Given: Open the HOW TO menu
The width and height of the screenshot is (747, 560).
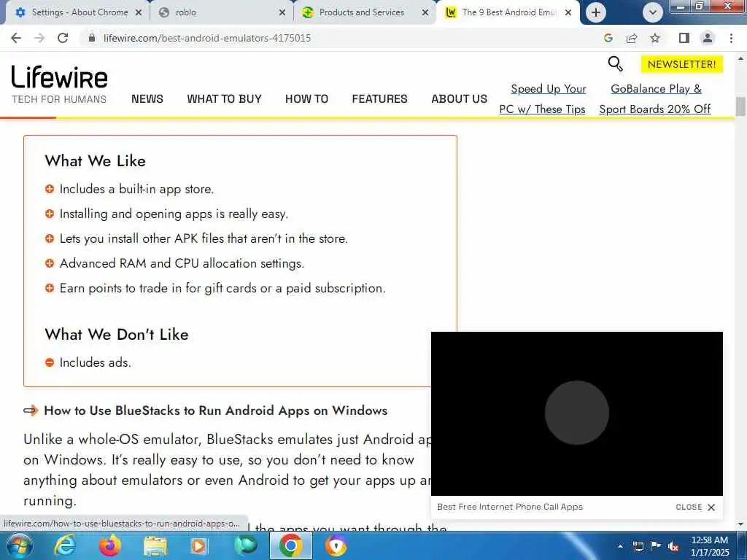Looking at the screenshot, I should click(306, 98).
